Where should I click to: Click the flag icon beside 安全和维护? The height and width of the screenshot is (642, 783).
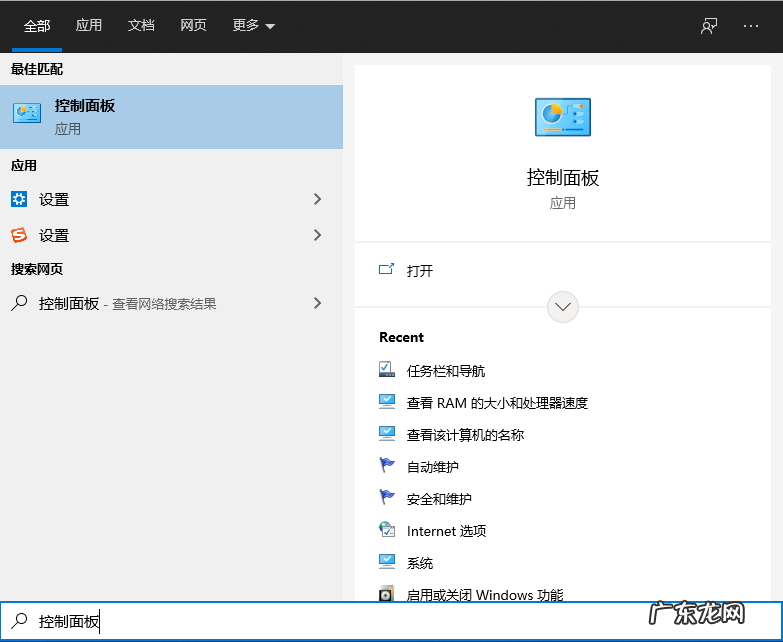click(x=387, y=497)
